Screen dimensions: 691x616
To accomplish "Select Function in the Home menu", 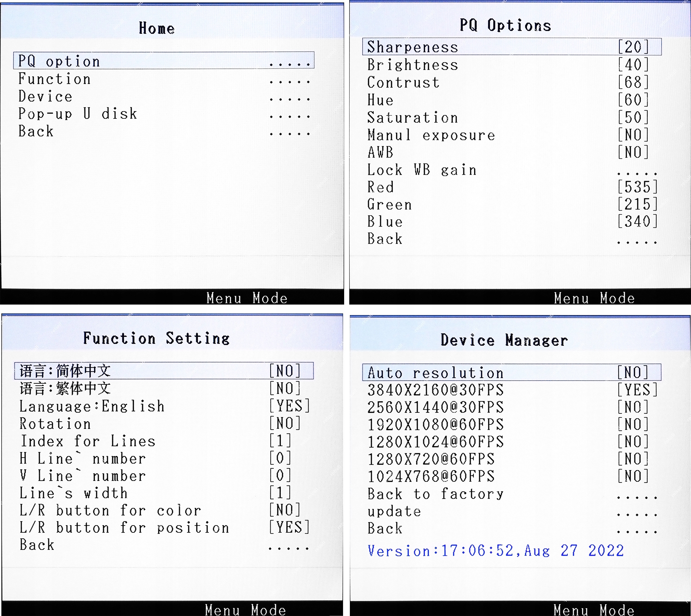I will point(55,79).
